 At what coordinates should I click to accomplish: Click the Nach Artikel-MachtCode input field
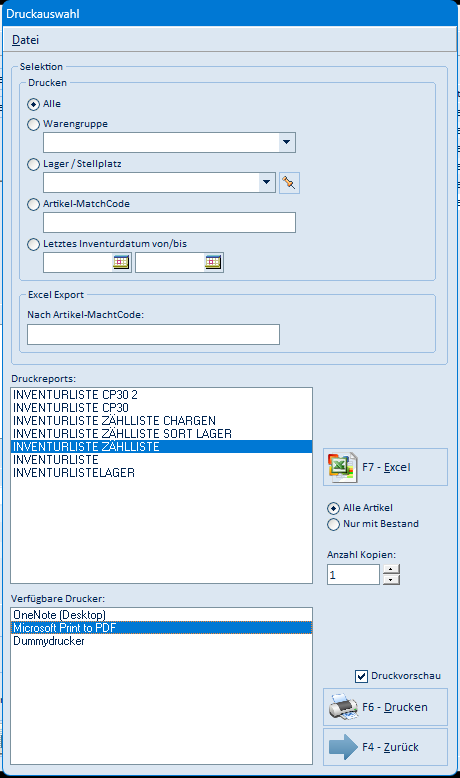point(153,334)
